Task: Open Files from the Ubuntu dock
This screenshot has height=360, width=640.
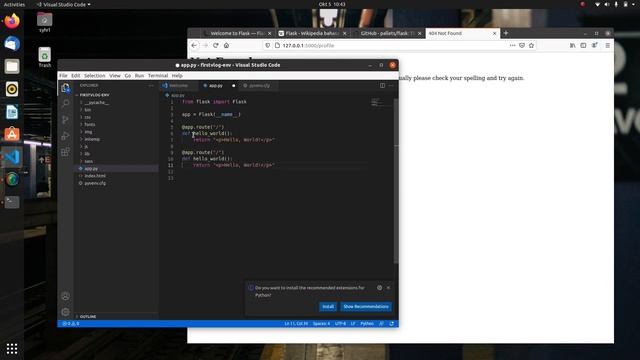Action: 12,66
